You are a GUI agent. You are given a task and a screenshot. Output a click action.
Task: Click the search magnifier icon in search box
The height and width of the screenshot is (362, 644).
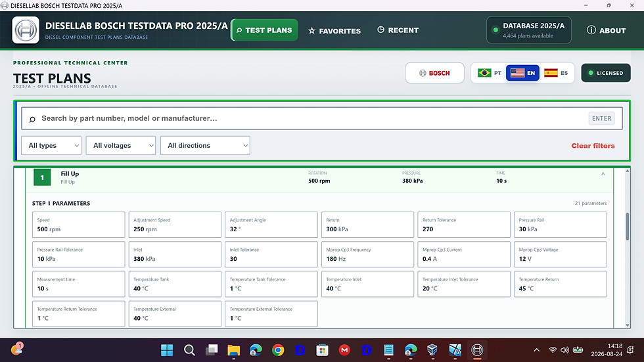[x=32, y=119]
